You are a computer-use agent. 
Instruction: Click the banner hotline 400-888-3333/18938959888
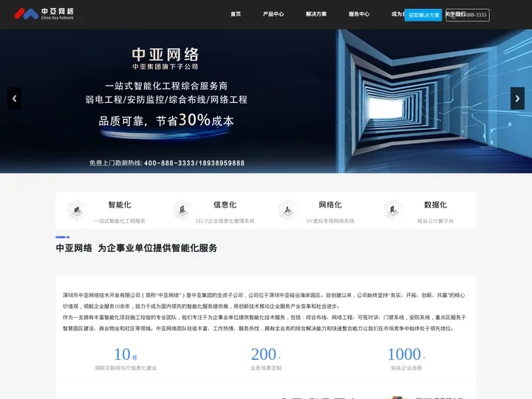[x=194, y=163]
